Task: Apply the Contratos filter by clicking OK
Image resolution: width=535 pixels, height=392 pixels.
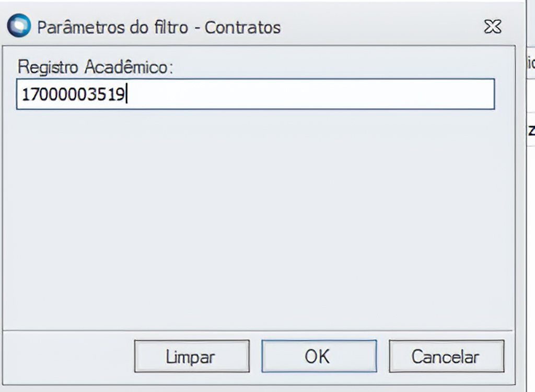Action: 319,356
